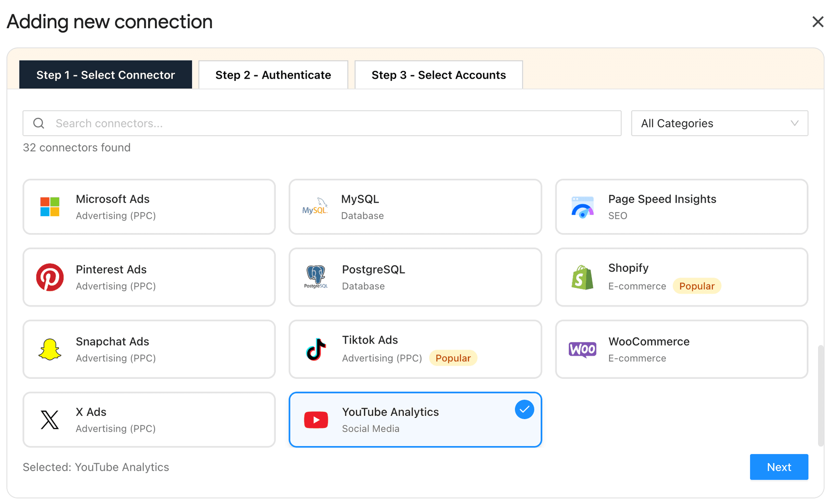Click the WooCommerce logo
Viewport: 835px width, 504px height.
click(x=582, y=349)
